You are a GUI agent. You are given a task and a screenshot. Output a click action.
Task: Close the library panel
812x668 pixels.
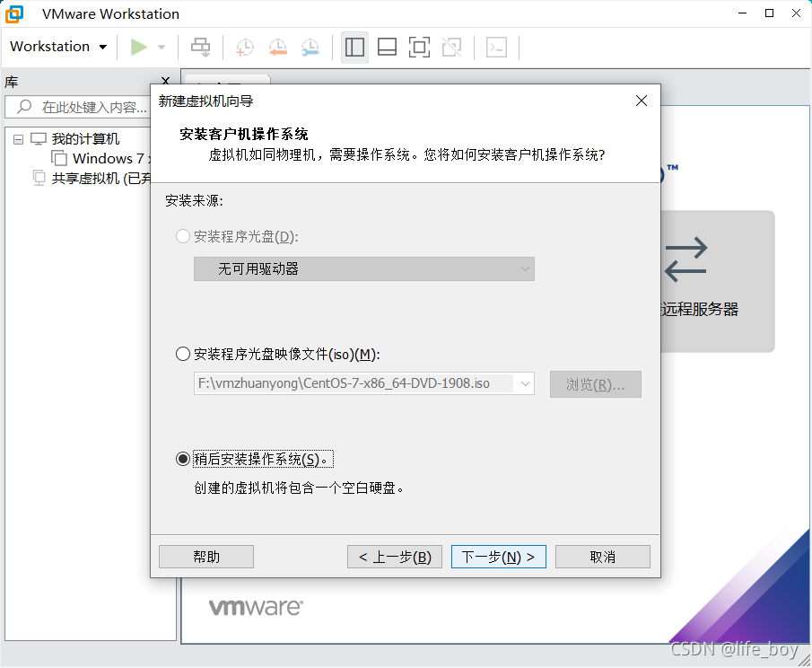click(166, 80)
